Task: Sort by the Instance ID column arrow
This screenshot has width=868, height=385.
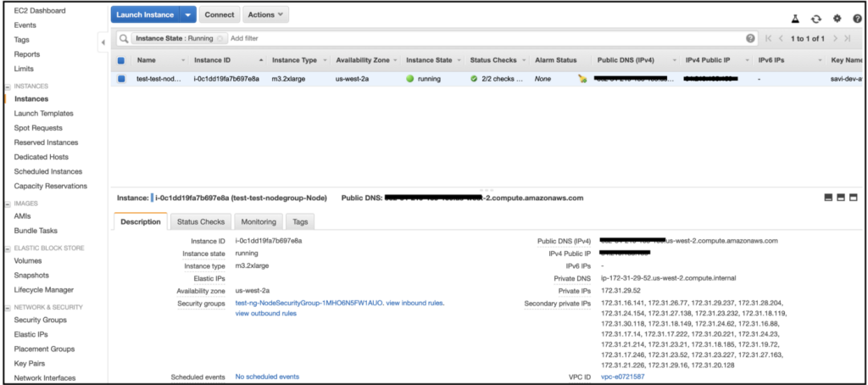Action: point(261,60)
